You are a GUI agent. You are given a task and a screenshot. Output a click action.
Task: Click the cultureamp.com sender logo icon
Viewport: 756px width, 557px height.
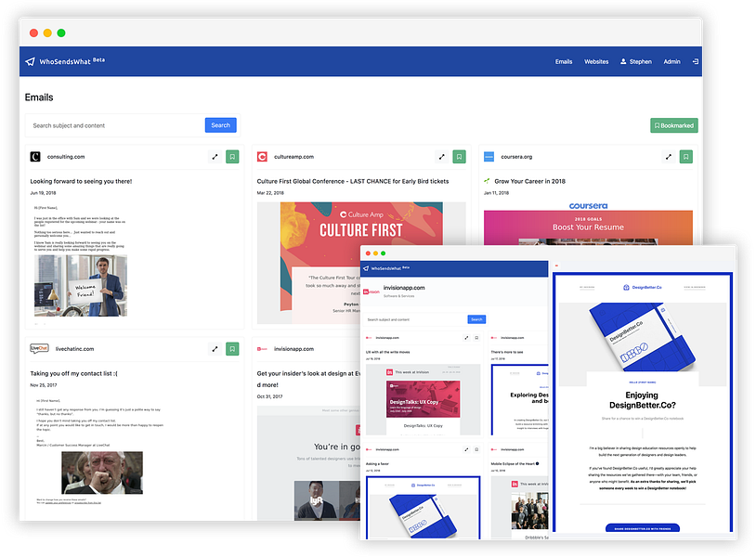(x=262, y=157)
